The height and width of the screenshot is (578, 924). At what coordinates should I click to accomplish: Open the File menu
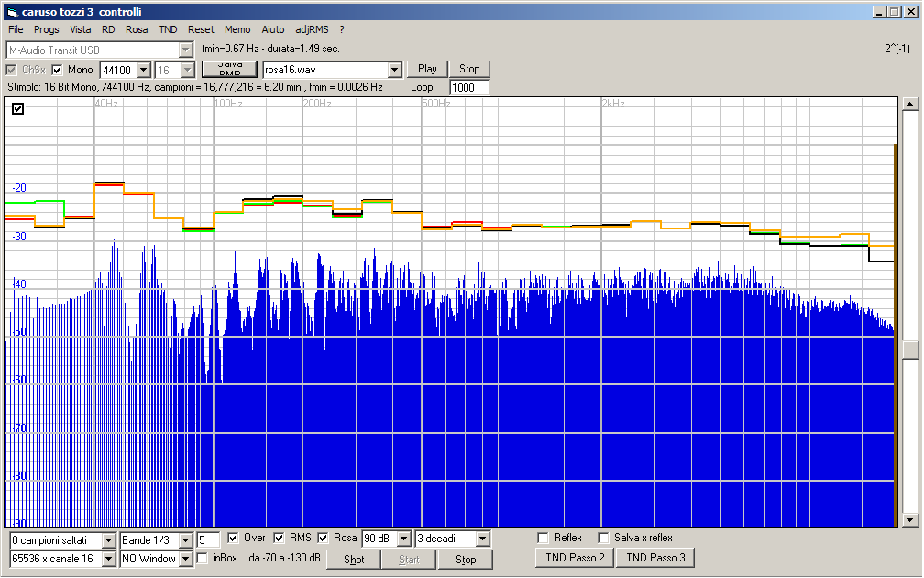pyautogui.click(x=16, y=29)
